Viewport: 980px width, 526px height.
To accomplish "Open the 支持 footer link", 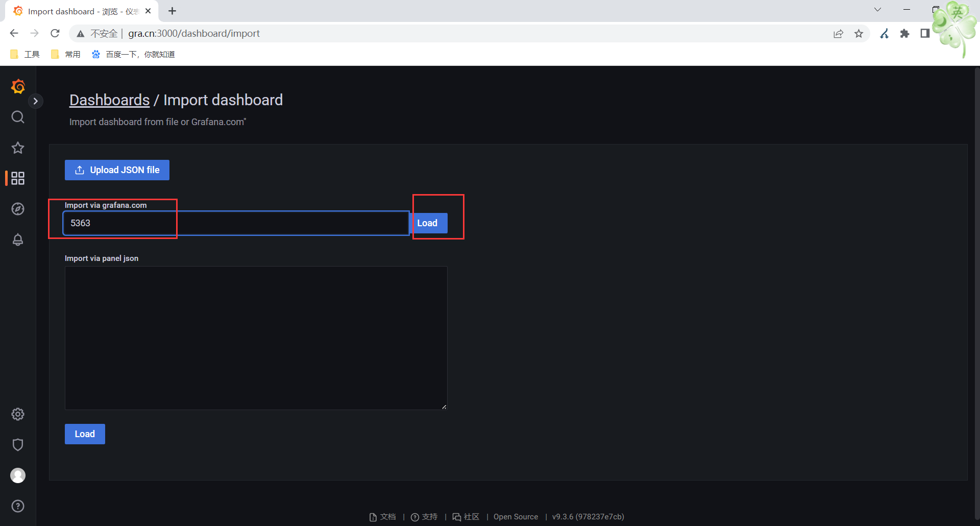I will [425, 517].
